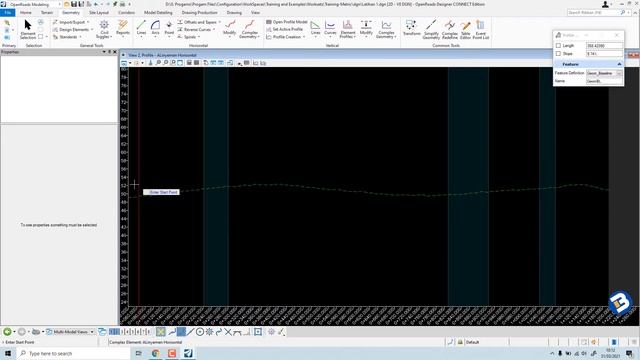Open the Element Profiles tool
The height and width of the screenshot is (360, 640).
click(x=348, y=29)
